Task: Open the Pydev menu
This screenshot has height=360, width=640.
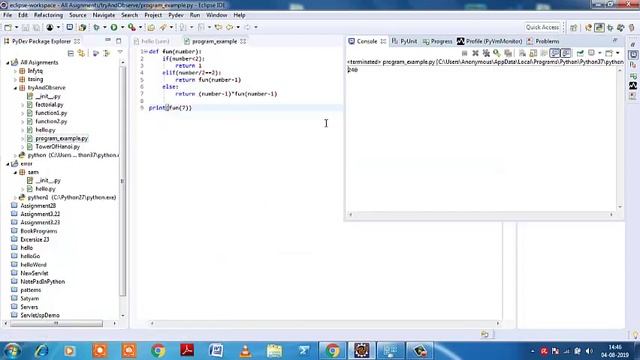Action: tap(176, 15)
